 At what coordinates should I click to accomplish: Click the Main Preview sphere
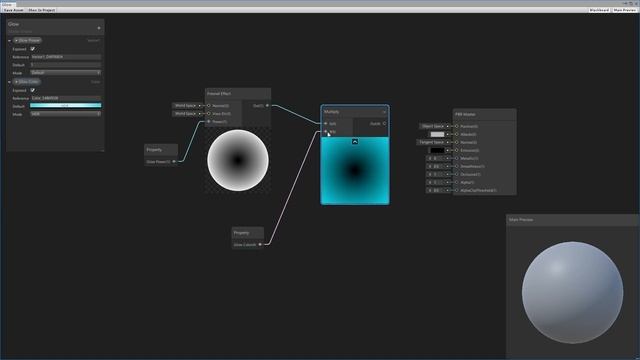click(x=572, y=293)
